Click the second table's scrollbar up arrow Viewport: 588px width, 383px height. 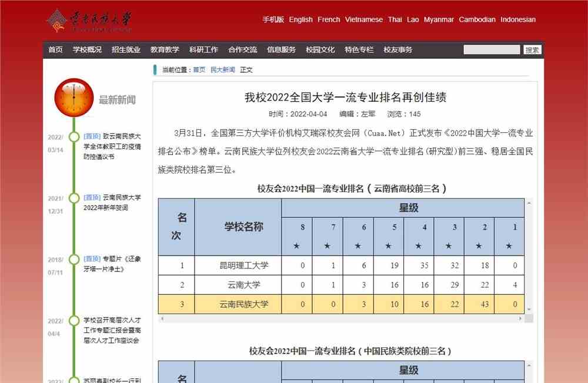pyautogui.click(x=529, y=365)
